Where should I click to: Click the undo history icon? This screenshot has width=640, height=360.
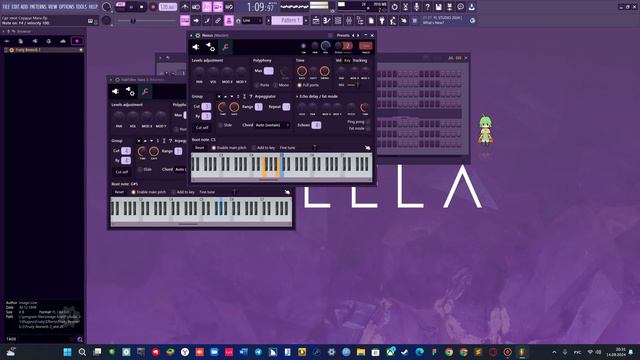(394, 7)
